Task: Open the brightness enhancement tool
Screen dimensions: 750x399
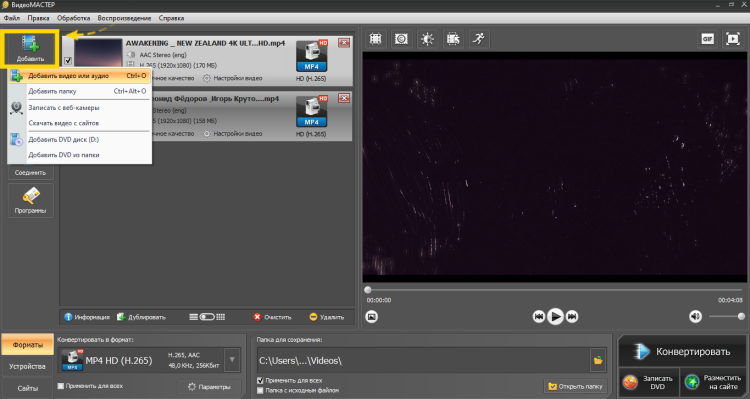Action: click(427, 39)
